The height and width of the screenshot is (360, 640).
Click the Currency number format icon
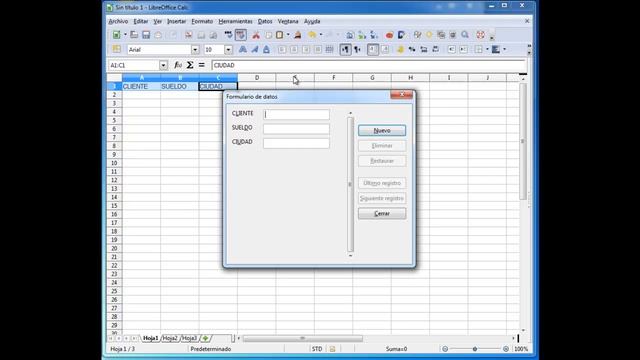point(400,49)
